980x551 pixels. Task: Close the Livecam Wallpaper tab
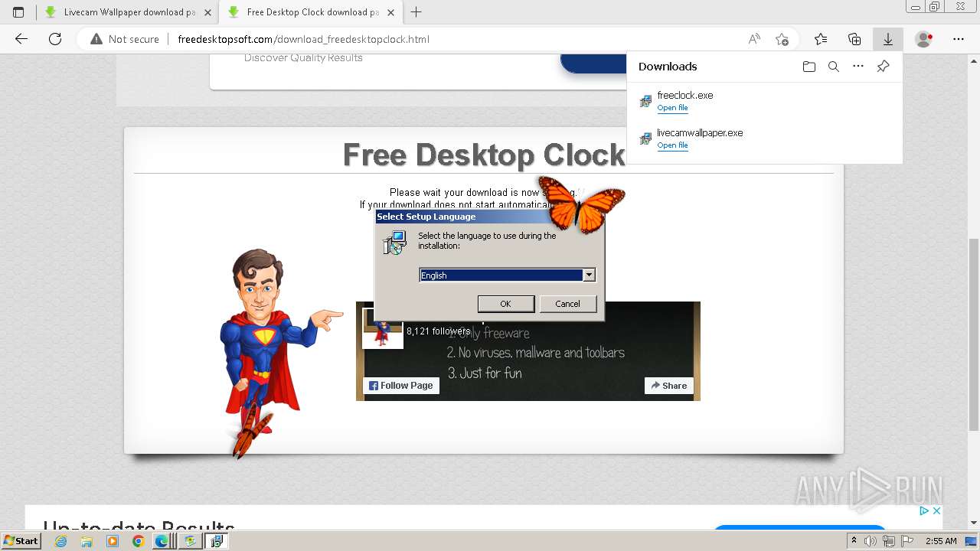(207, 12)
